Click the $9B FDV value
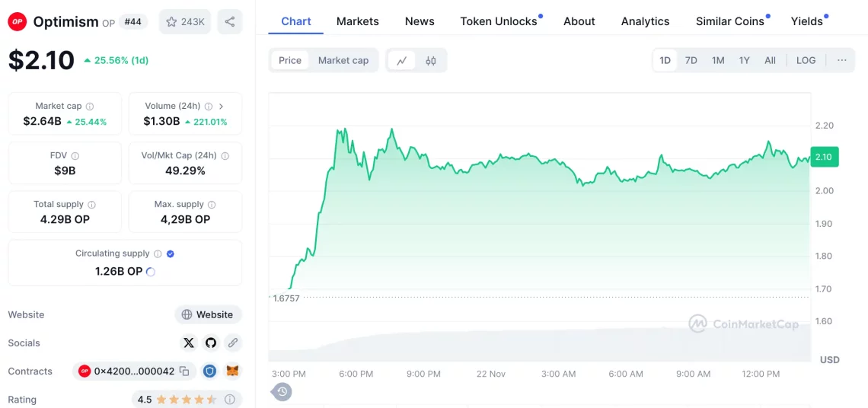 (65, 171)
